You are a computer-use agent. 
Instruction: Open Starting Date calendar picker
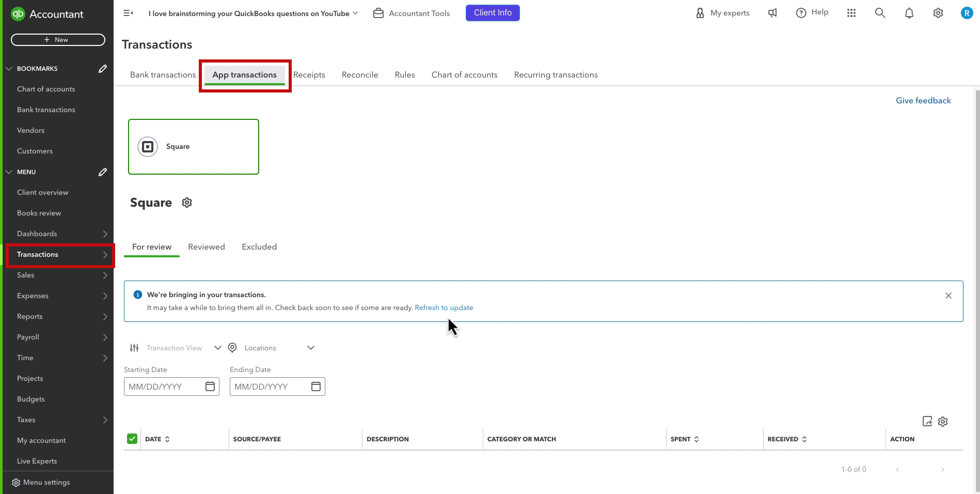pos(210,387)
